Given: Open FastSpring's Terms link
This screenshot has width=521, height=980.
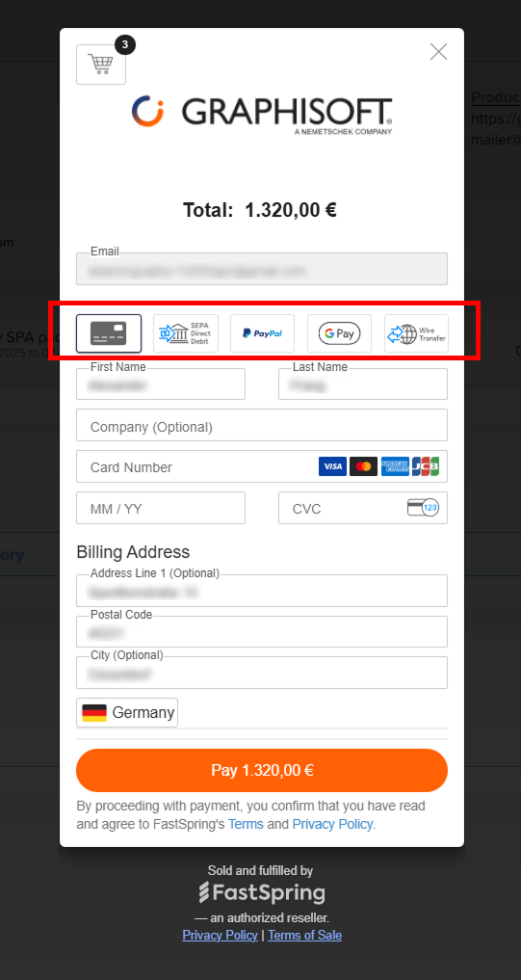Looking at the screenshot, I should point(246,824).
